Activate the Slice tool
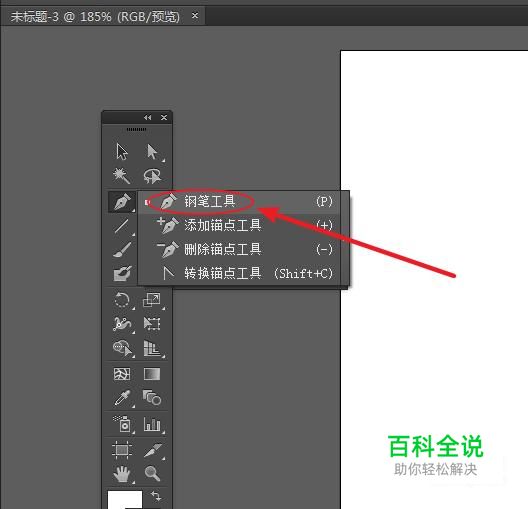This screenshot has width=528, height=509. 152,450
